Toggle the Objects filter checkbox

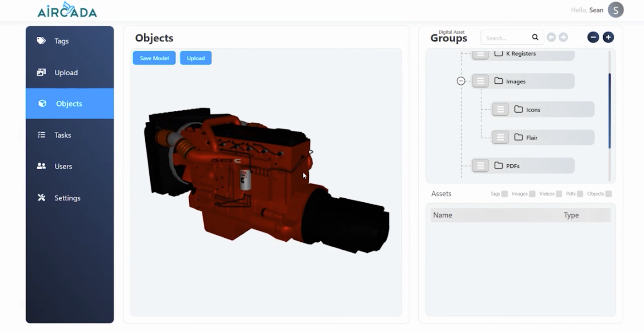click(x=608, y=194)
